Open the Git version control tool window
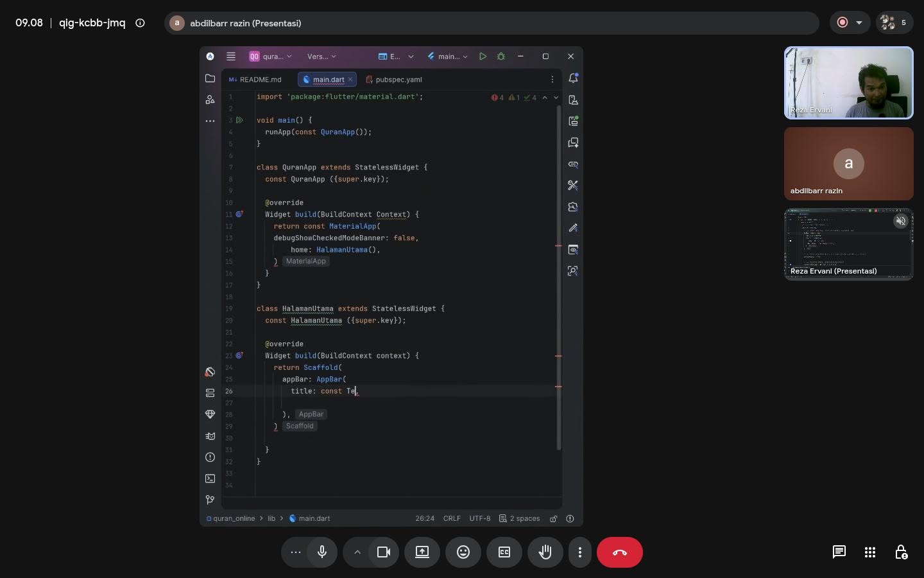924x578 pixels. pos(210,500)
